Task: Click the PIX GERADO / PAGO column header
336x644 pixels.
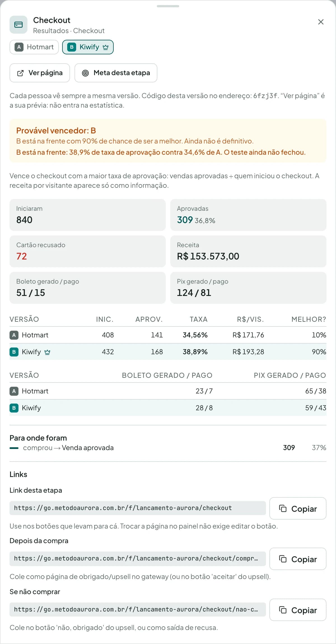Action: click(x=290, y=375)
